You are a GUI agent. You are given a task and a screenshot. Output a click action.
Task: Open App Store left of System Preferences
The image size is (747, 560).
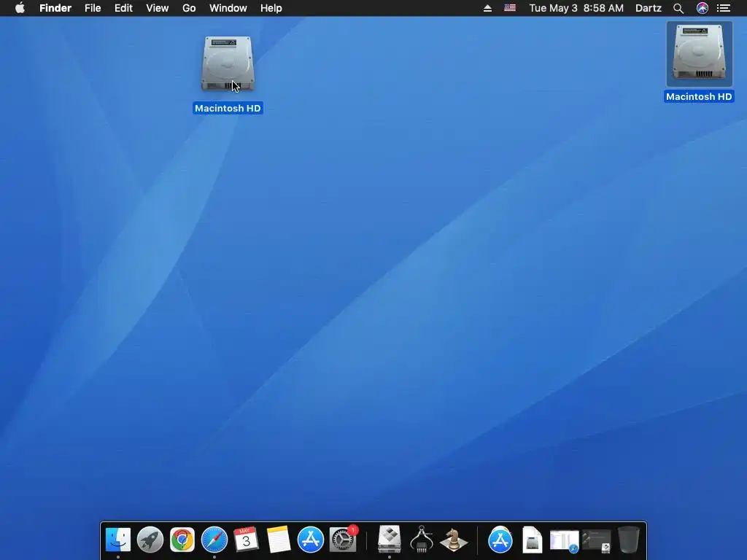click(x=311, y=540)
